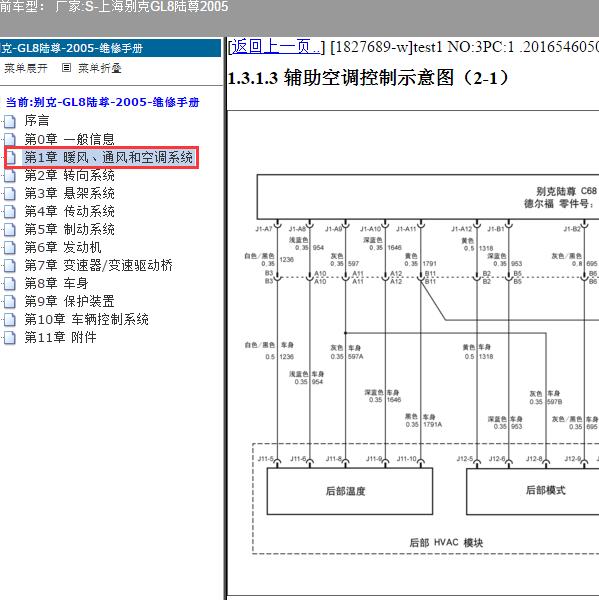Click the page icon beside 第10章 车辆控制系统
Image resolution: width=599 pixels, height=600 pixels.
(10, 320)
